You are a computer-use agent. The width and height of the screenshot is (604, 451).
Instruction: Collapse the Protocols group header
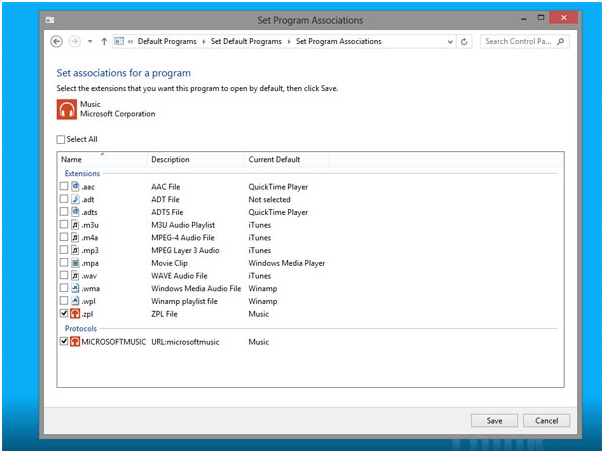tap(81, 329)
